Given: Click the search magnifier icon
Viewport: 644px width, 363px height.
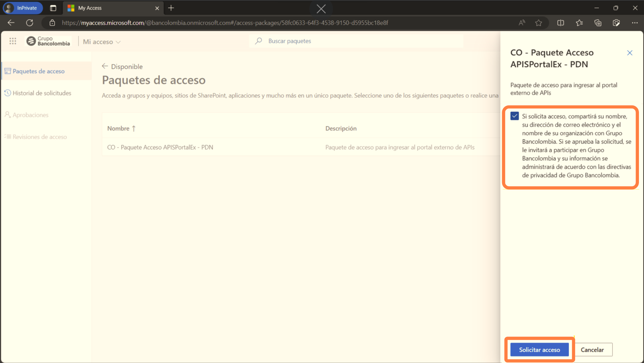Looking at the screenshot, I should pos(259,41).
